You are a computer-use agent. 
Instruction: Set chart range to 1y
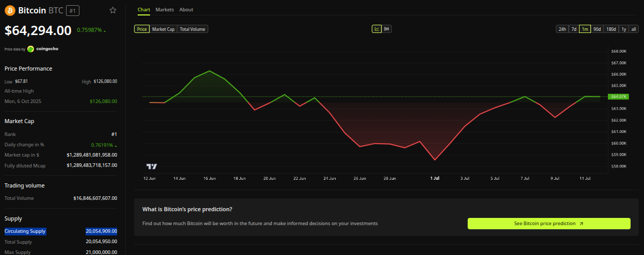(624, 29)
